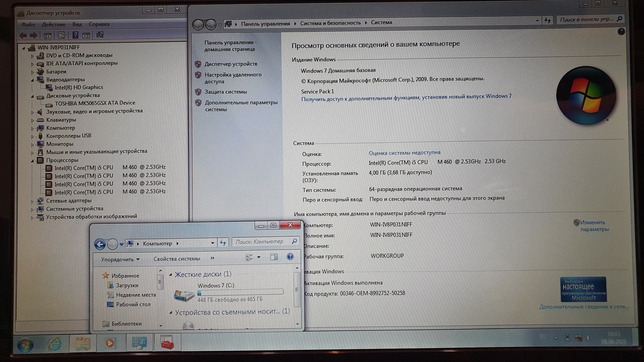
Task: Open the Справка menu in Device Manager
Action: coord(99,24)
